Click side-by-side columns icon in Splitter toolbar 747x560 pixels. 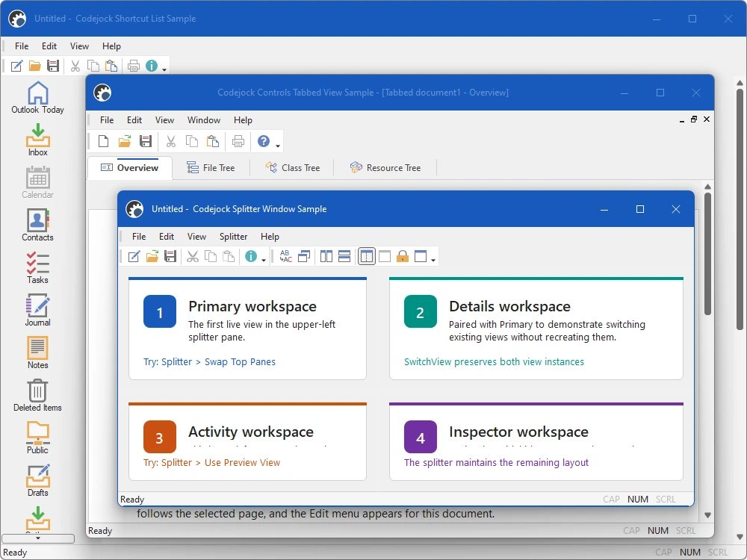point(326,256)
